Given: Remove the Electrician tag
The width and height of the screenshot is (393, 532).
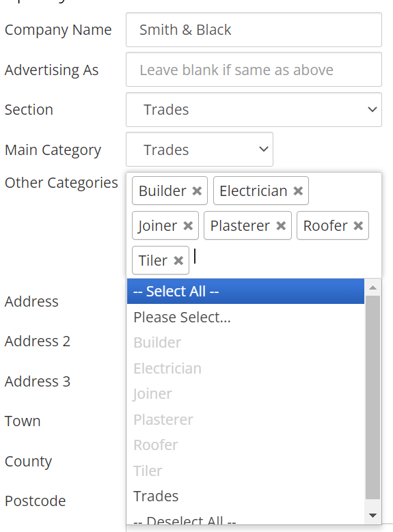Looking at the screenshot, I should coord(298,191).
